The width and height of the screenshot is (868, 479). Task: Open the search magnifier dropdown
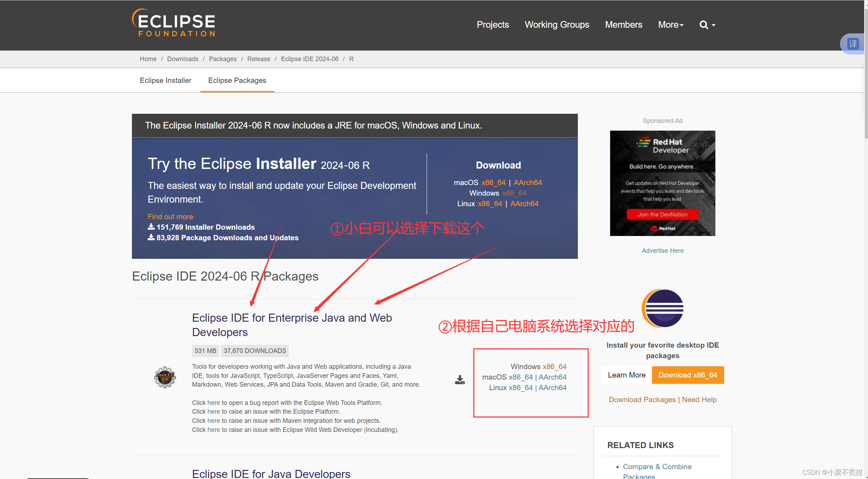click(x=707, y=25)
